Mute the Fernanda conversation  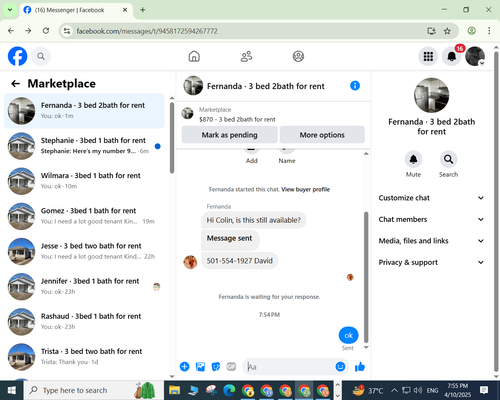click(413, 159)
